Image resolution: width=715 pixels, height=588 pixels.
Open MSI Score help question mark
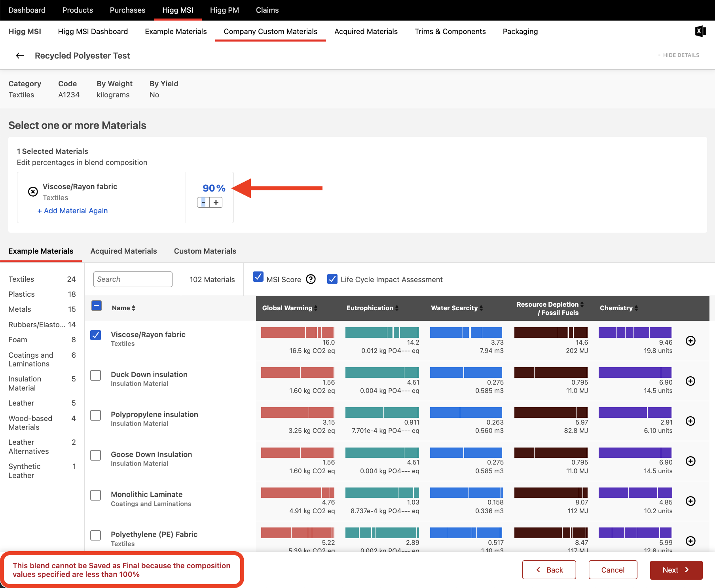tap(311, 279)
